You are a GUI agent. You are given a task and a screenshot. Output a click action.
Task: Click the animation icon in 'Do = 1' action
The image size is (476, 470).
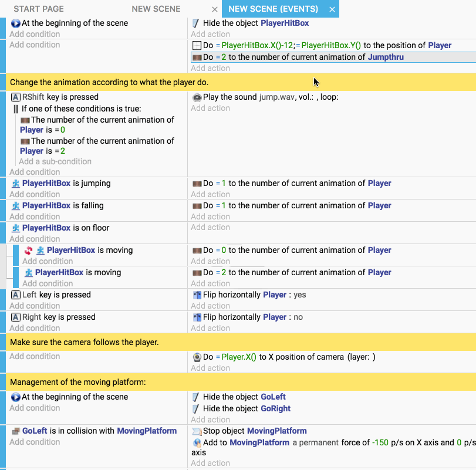tap(195, 184)
